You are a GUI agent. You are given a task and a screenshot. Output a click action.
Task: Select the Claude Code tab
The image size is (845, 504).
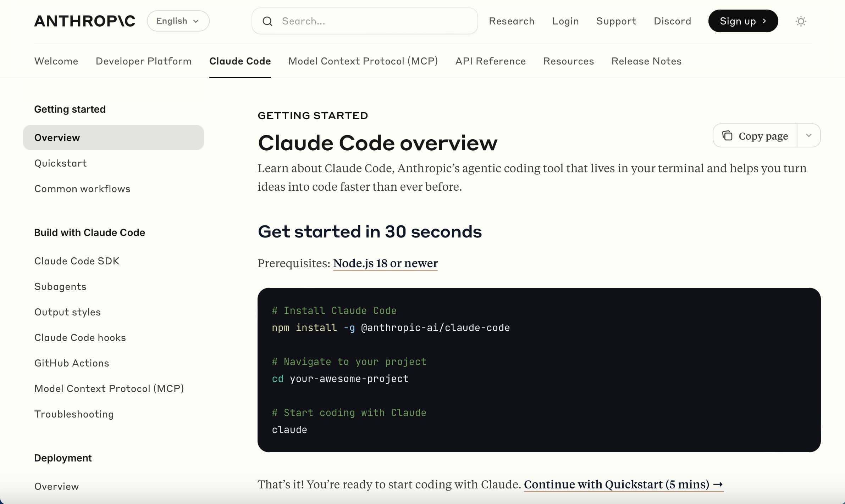[240, 61]
